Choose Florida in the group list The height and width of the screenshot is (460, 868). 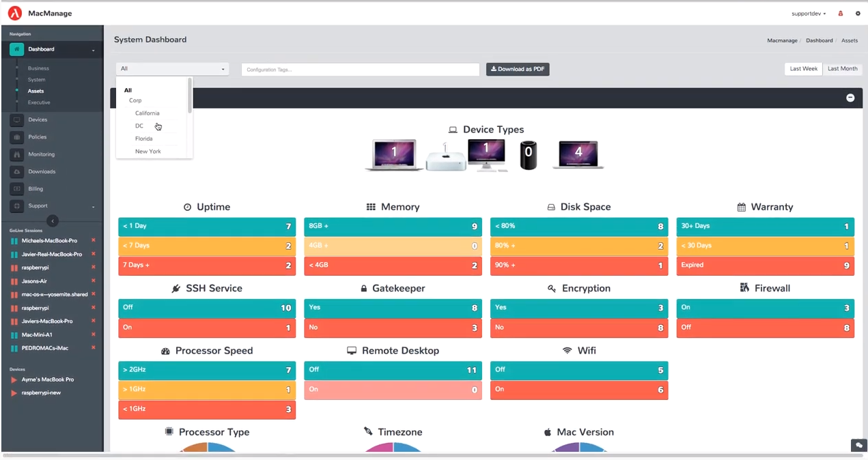(x=144, y=139)
